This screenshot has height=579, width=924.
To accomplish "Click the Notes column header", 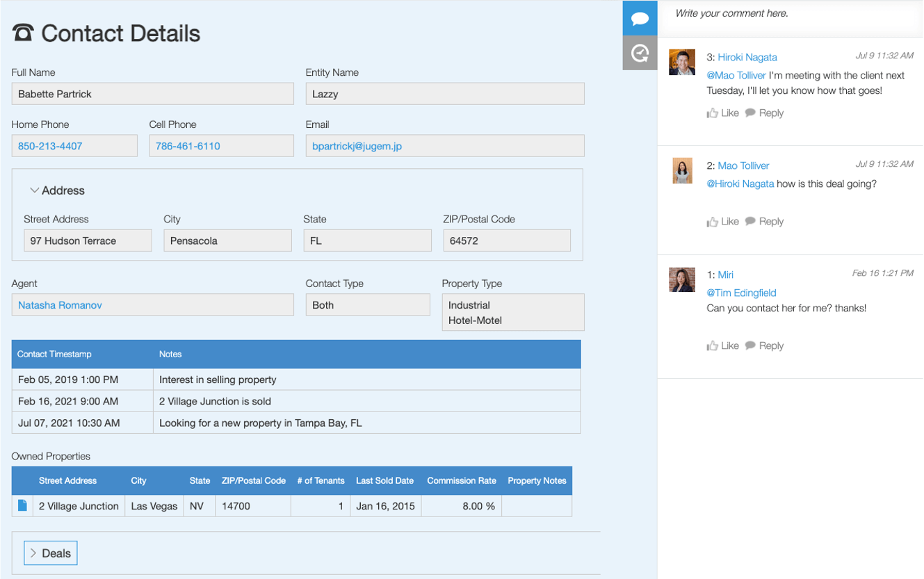I will coord(367,354).
